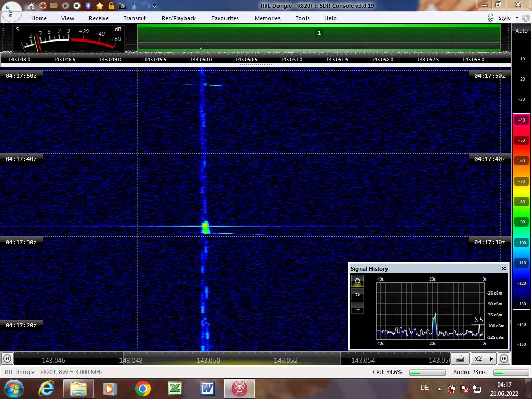Open the Help ribbon tab
Screen dimensions: 532x399
pos(330,18)
